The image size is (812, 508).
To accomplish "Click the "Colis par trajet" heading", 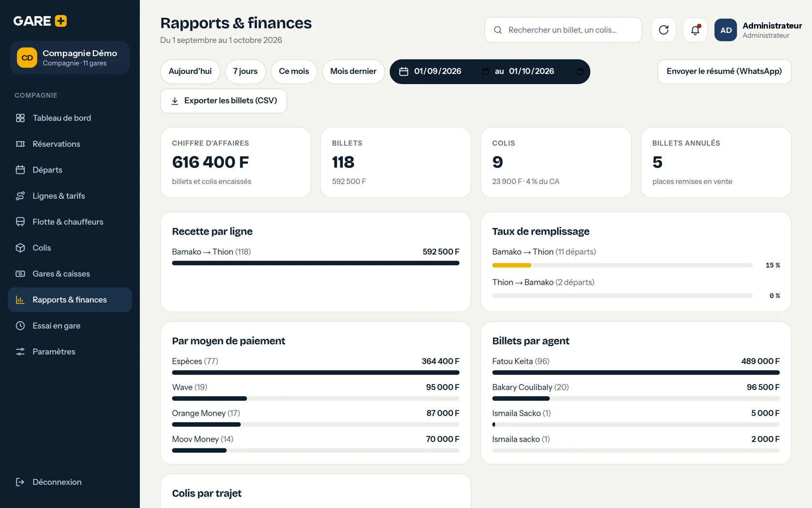I will click(x=207, y=493).
